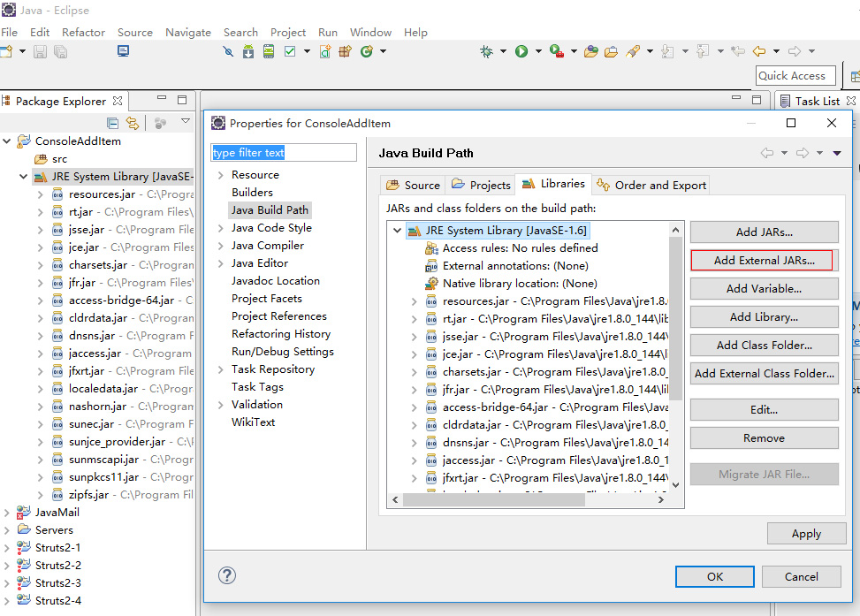The width and height of the screenshot is (860, 616).
Task: Click the Save All toolbar icon
Action: 60,51
